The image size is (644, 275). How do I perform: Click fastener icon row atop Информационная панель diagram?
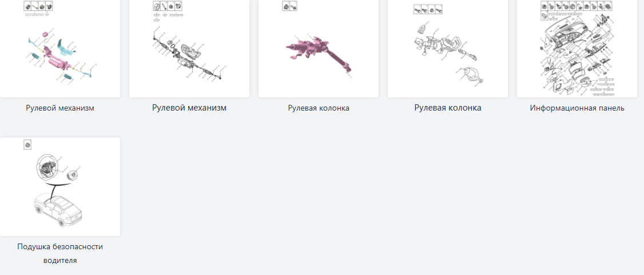(x=577, y=6)
